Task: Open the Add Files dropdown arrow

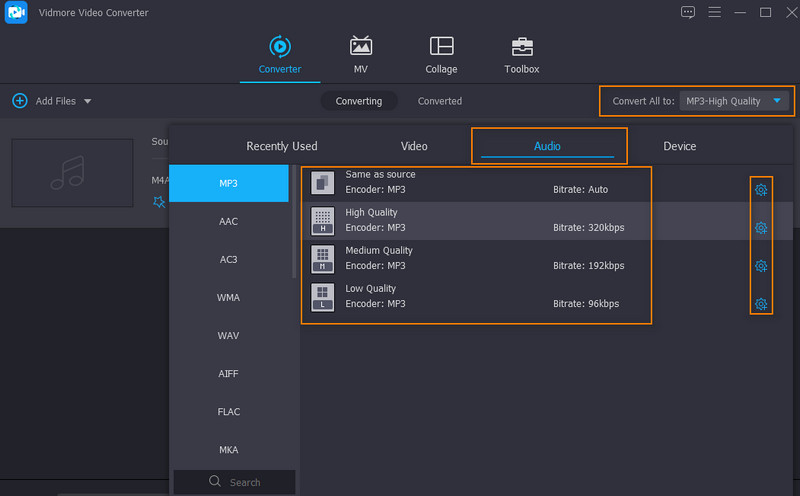Action: (88, 101)
